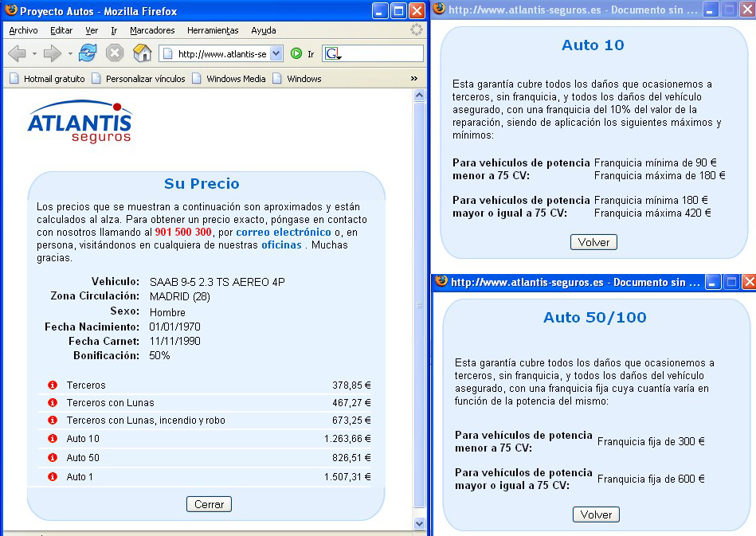Click the phone number 901 500 300
The height and width of the screenshot is (536, 756).
click(183, 232)
